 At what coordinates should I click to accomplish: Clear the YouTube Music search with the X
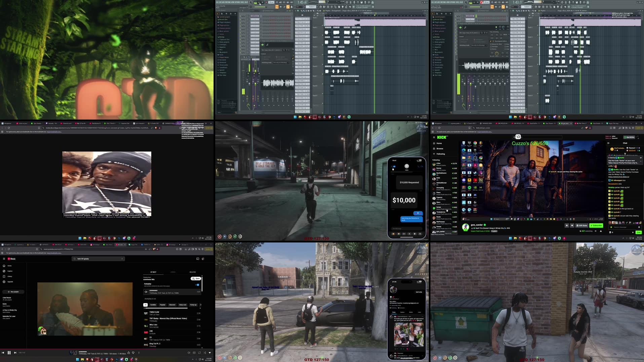point(122,259)
